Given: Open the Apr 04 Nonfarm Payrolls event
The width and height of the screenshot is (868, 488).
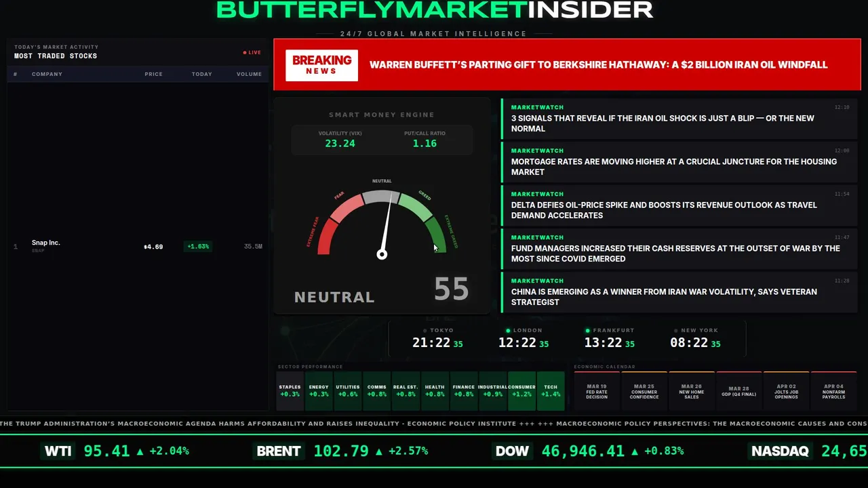Looking at the screenshot, I should click(x=834, y=391).
